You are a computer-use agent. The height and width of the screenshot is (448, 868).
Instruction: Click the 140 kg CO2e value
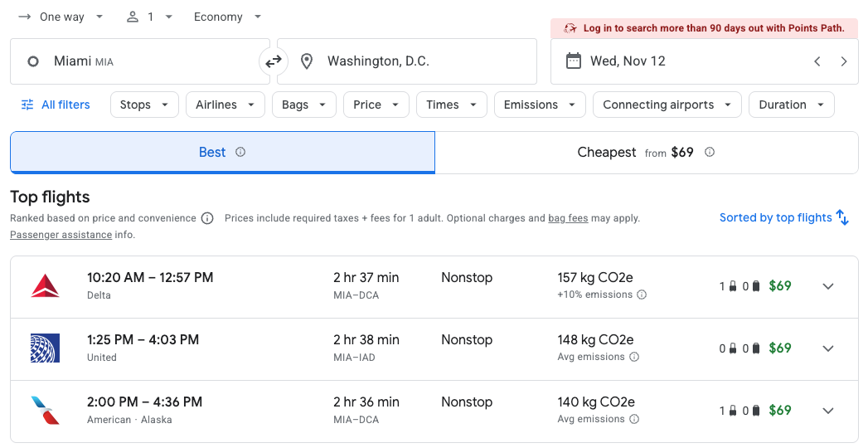[x=596, y=402]
